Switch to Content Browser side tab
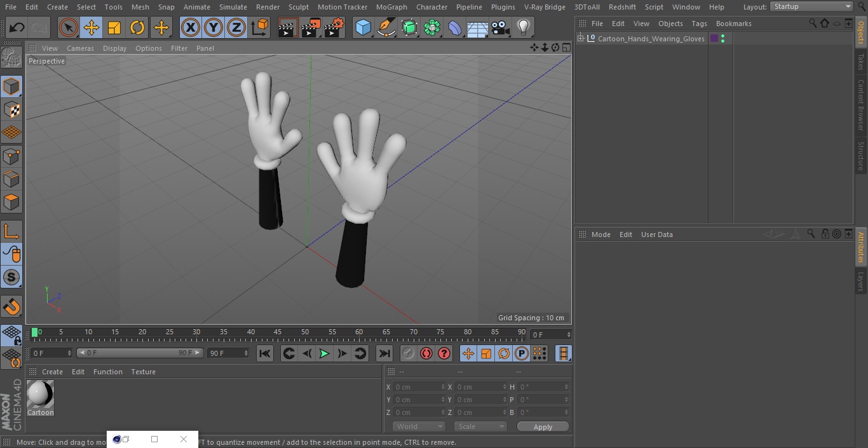868x448 pixels. [861, 105]
